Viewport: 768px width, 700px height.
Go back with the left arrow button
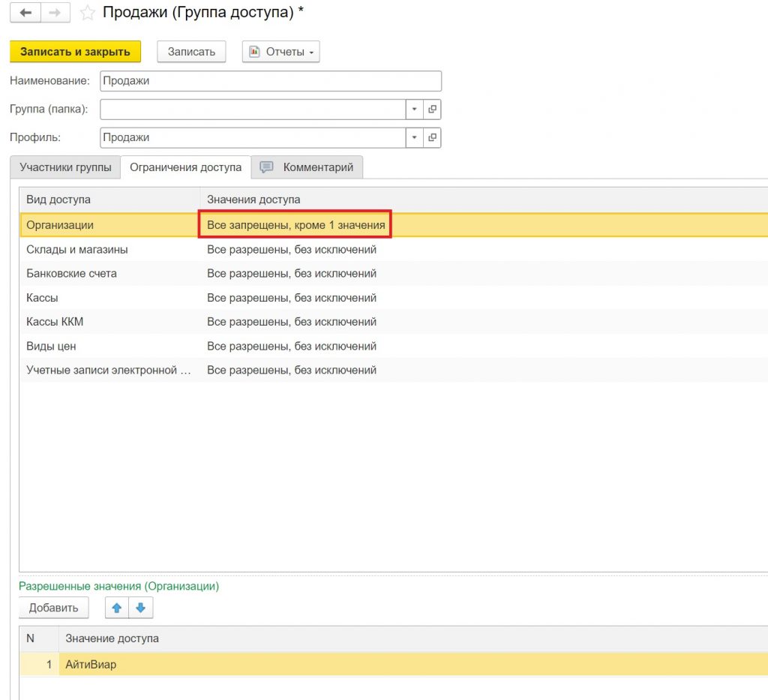(25, 13)
